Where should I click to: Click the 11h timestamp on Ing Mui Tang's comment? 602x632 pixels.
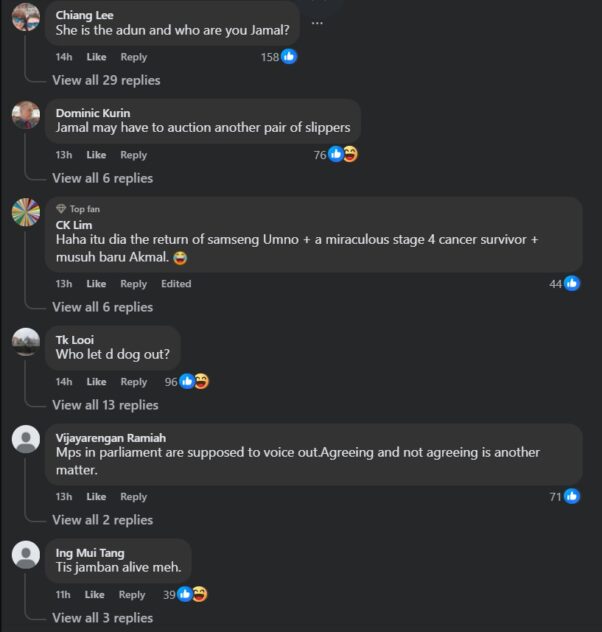tap(63, 595)
